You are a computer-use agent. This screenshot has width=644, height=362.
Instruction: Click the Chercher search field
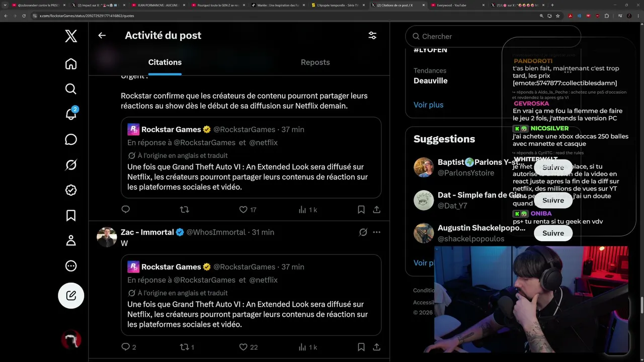coord(493,36)
